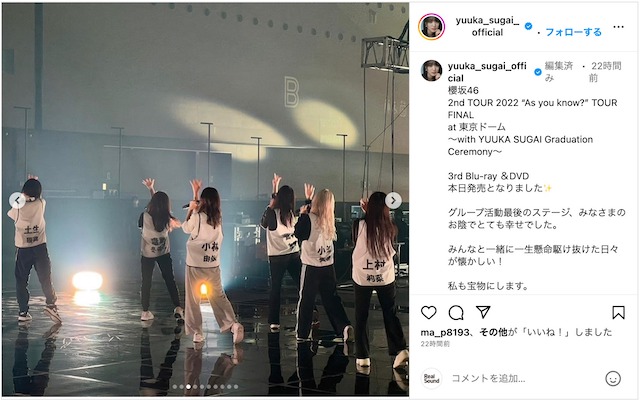Open comments via speech bubble icon
Image resolution: width=640 pixels, height=401 pixels.
pos(456,313)
